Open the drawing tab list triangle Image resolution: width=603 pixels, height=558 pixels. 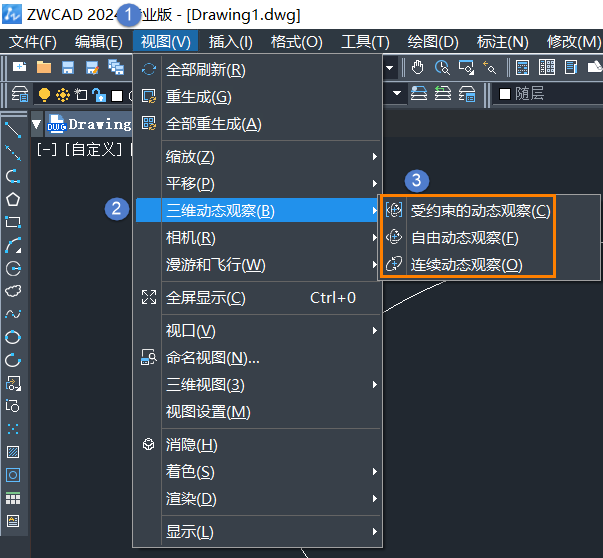point(37,124)
